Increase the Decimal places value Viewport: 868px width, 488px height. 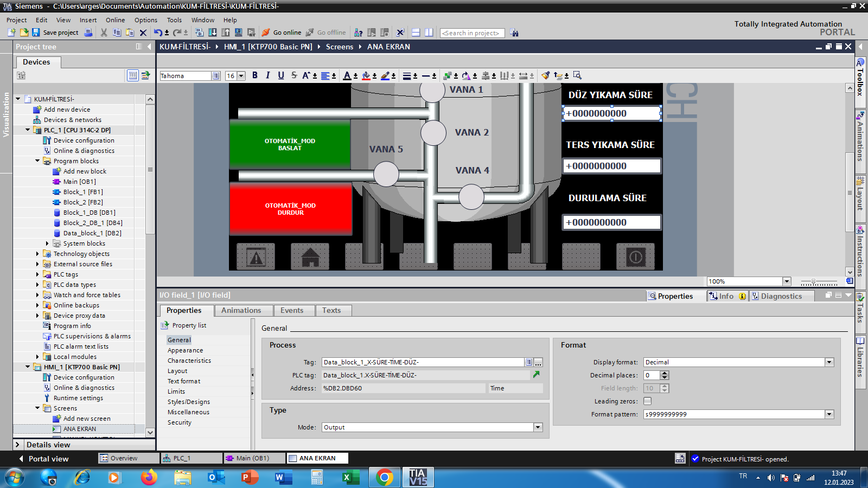(x=665, y=373)
